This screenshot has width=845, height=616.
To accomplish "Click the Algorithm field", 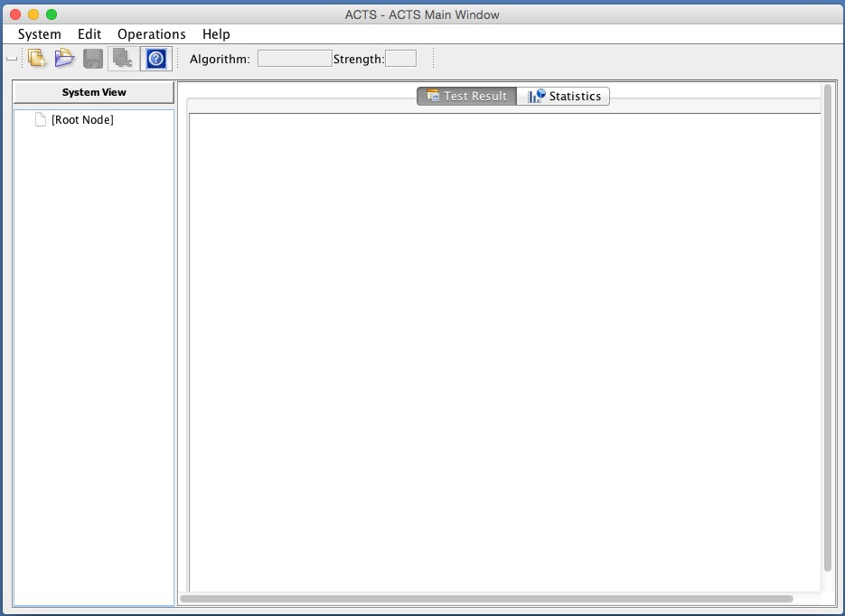I will coord(295,58).
